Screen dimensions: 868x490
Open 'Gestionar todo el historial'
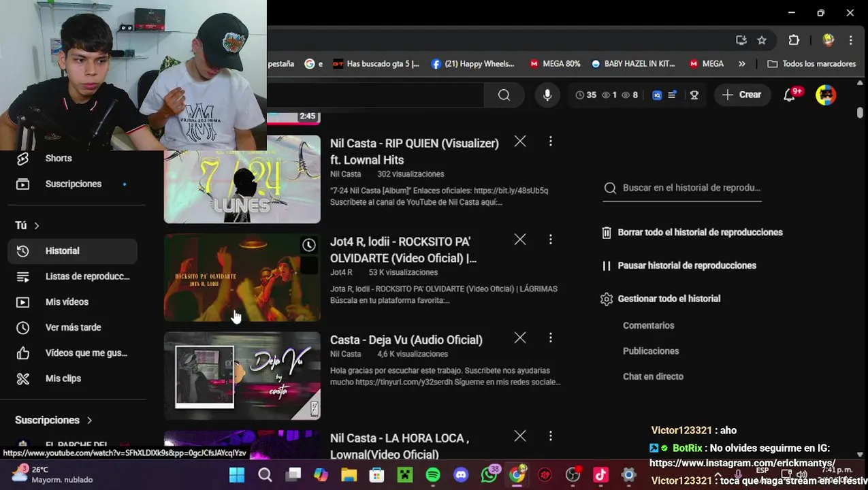click(x=660, y=299)
